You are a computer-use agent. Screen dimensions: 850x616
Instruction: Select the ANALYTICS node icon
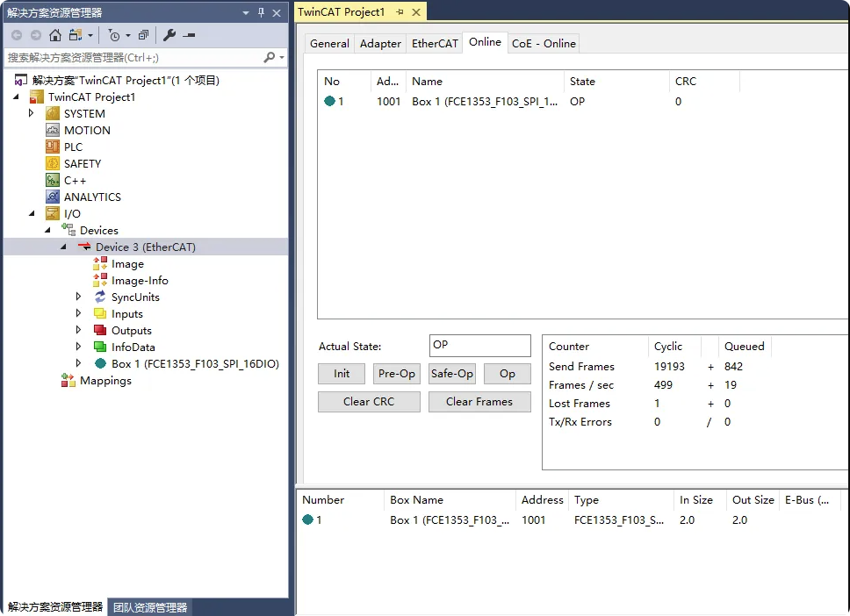[53, 197]
